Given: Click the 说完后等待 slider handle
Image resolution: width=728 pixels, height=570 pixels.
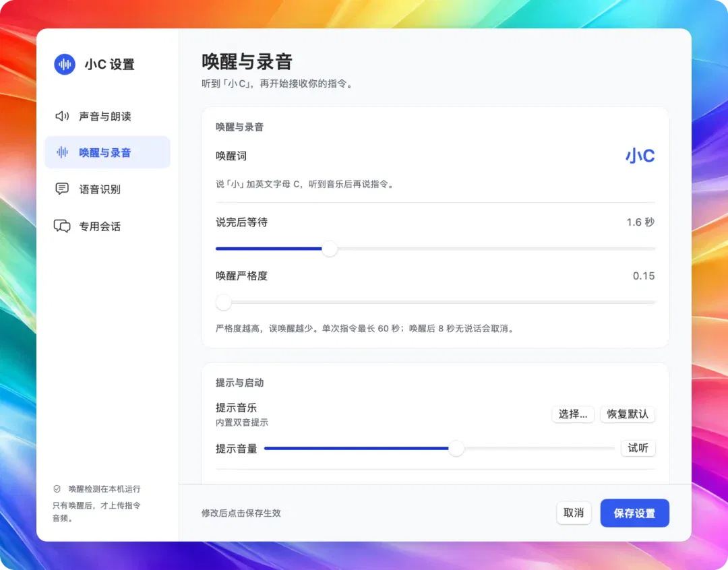Looking at the screenshot, I should [330, 249].
